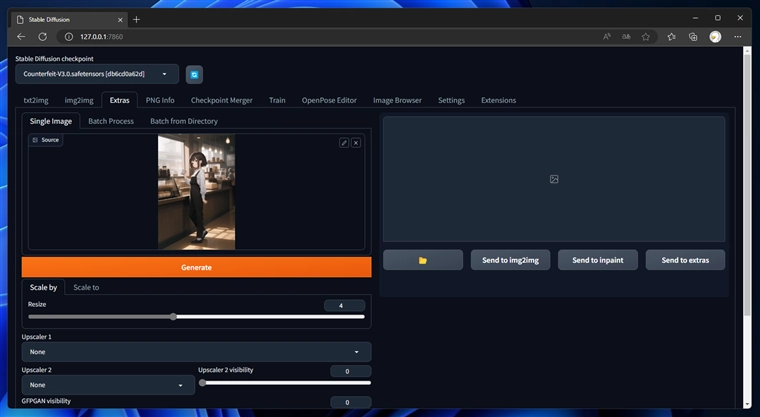
Task: Switch to the txt2img tab
Action: (x=36, y=100)
